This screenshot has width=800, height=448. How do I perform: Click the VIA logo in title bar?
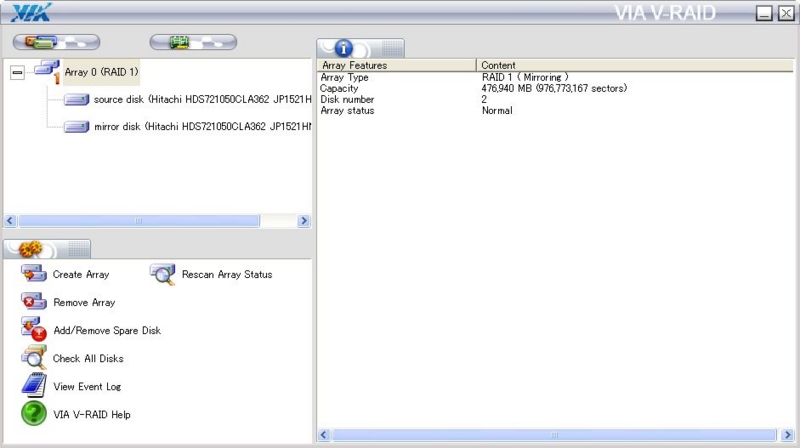click(x=31, y=13)
